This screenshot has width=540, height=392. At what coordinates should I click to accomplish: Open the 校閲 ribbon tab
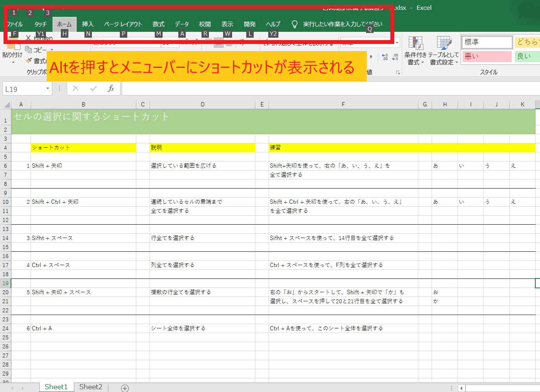(205, 24)
